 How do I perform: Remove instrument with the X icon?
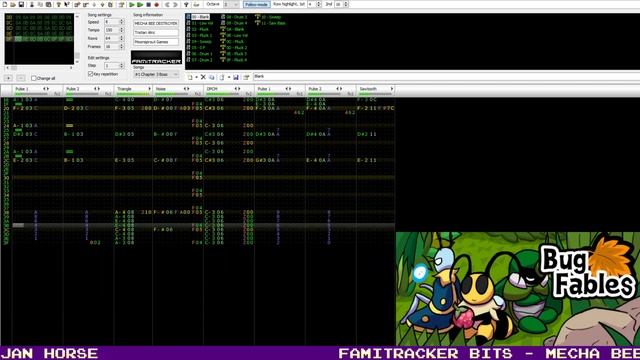[203, 77]
